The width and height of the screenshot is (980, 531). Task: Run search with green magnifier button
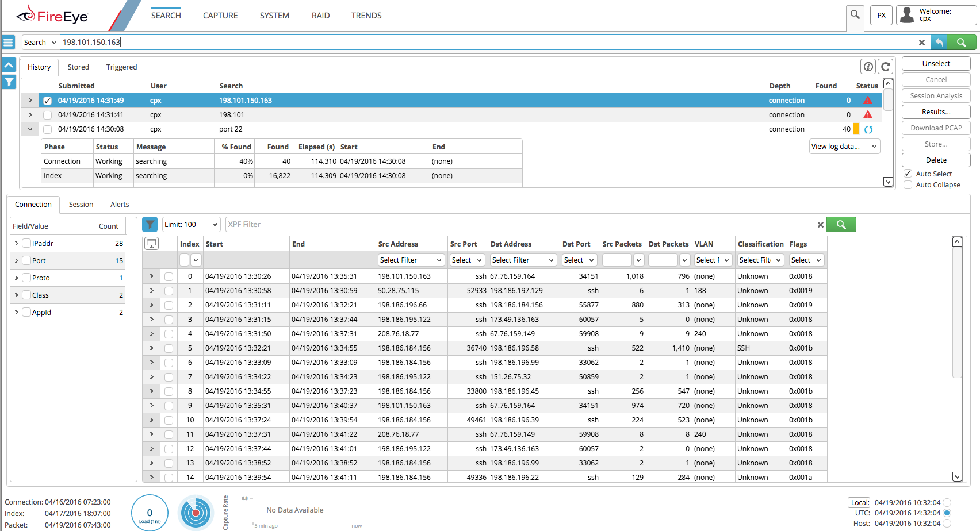[961, 42]
